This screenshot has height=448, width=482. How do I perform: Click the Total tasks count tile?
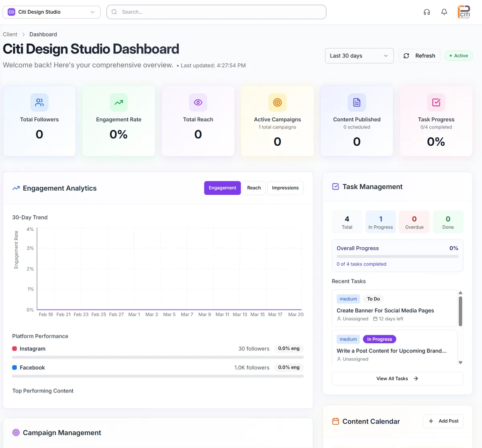(347, 222)
